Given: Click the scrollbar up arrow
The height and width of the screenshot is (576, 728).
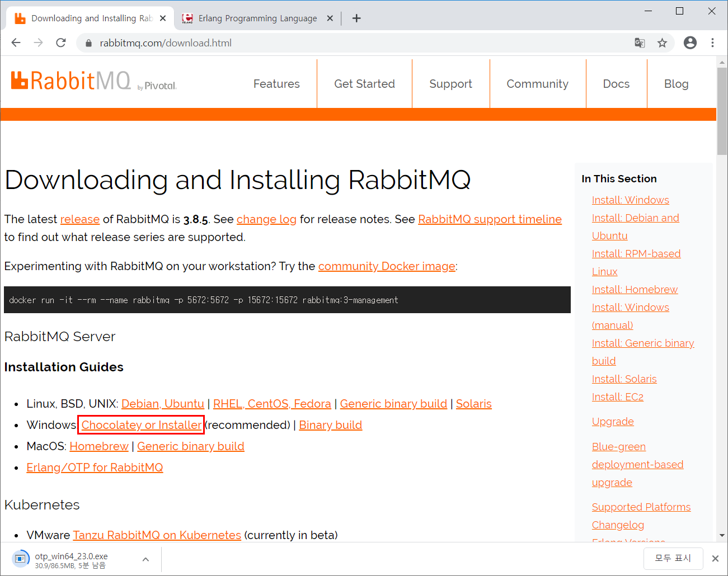Looking at the screenshot, I should point(722,62).
